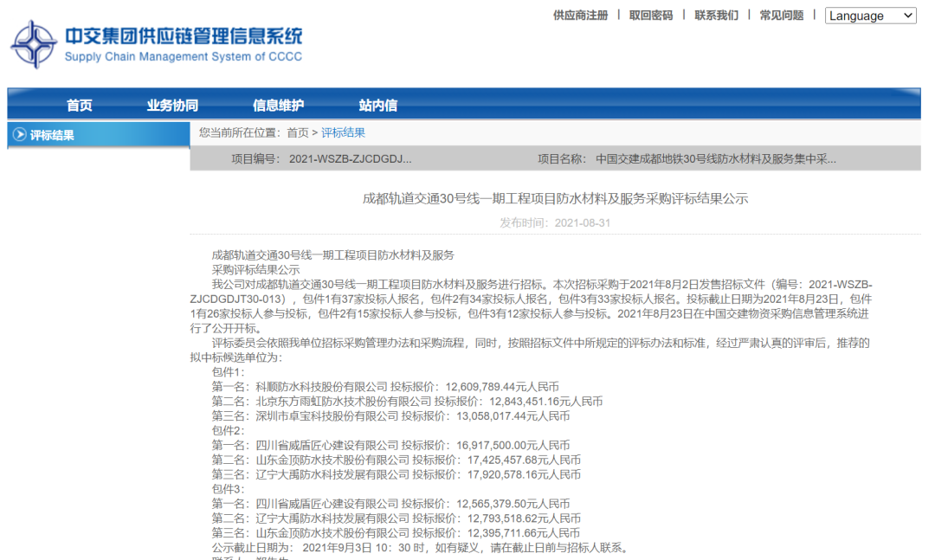Click the 公示截止日期为 2021年9月3日 line
Viewport: 935px width, 560px height.
coord(422,548)
